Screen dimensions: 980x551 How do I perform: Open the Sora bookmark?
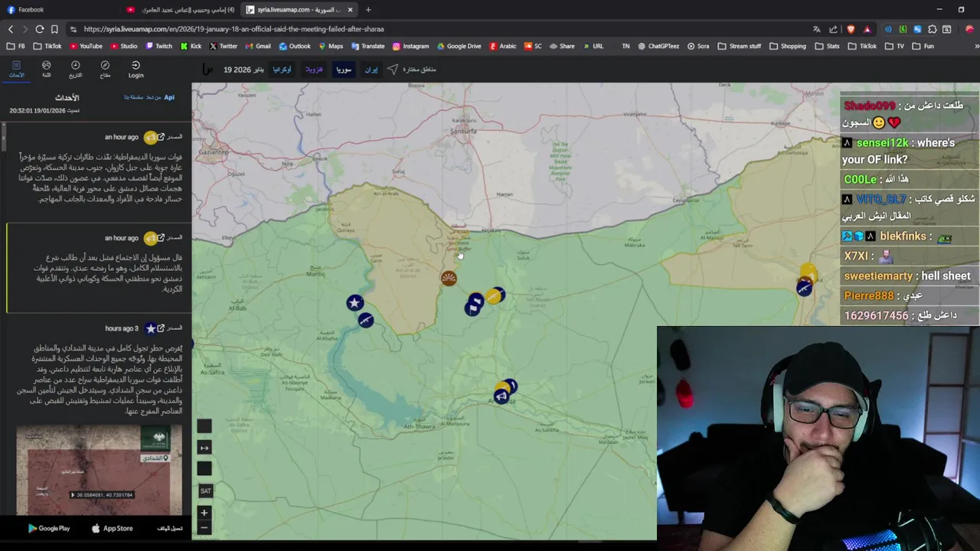pos(698,46)
